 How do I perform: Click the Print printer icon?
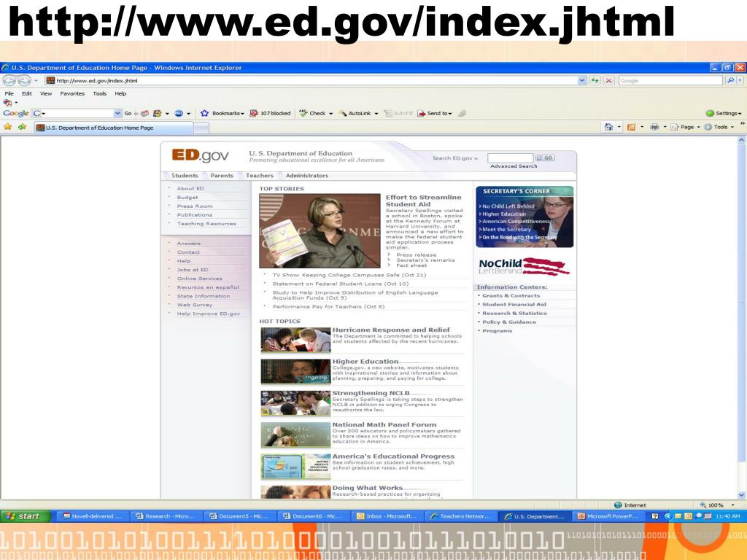(654, 127)
